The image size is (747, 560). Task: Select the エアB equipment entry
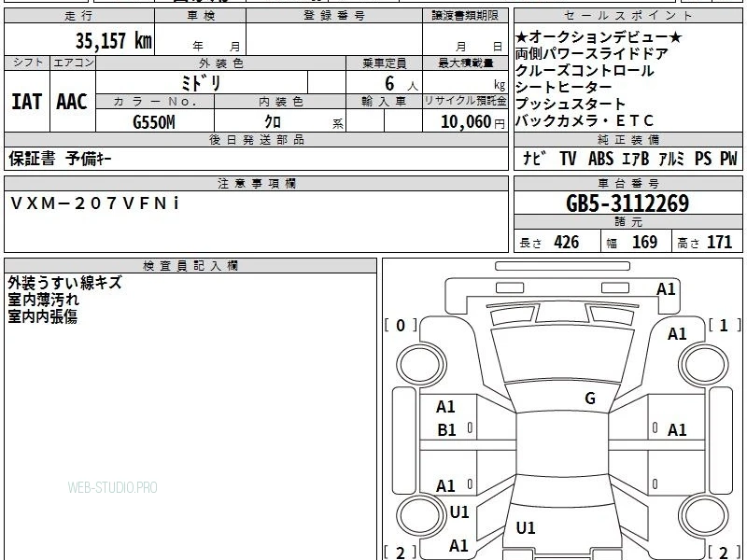click(x=636, y=158)
